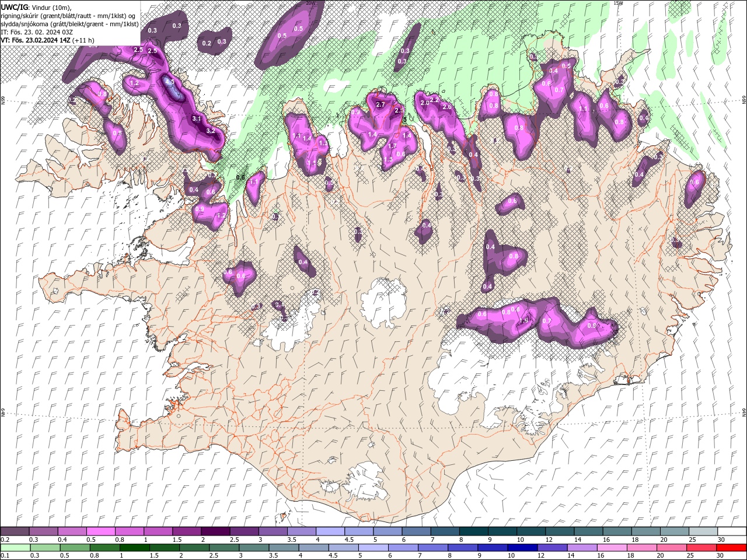Pick the snow legend swatch between 4 and 4.5
This screenshot has width=747, height=560.
tap(330, 531)
